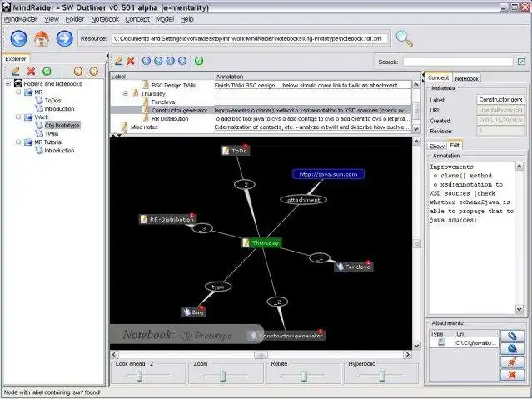Adjust the Hyperbolic slider
The image size is (532, 399).
[x=381, y=376]
